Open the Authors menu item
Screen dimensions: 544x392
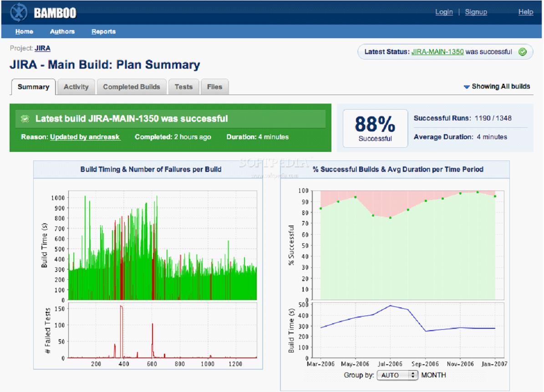[62, 31]
